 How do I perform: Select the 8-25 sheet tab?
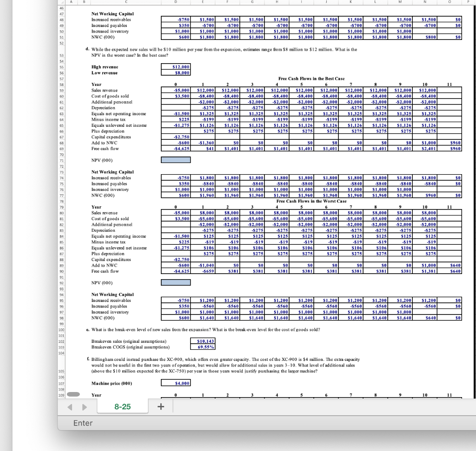pos(123,407)
